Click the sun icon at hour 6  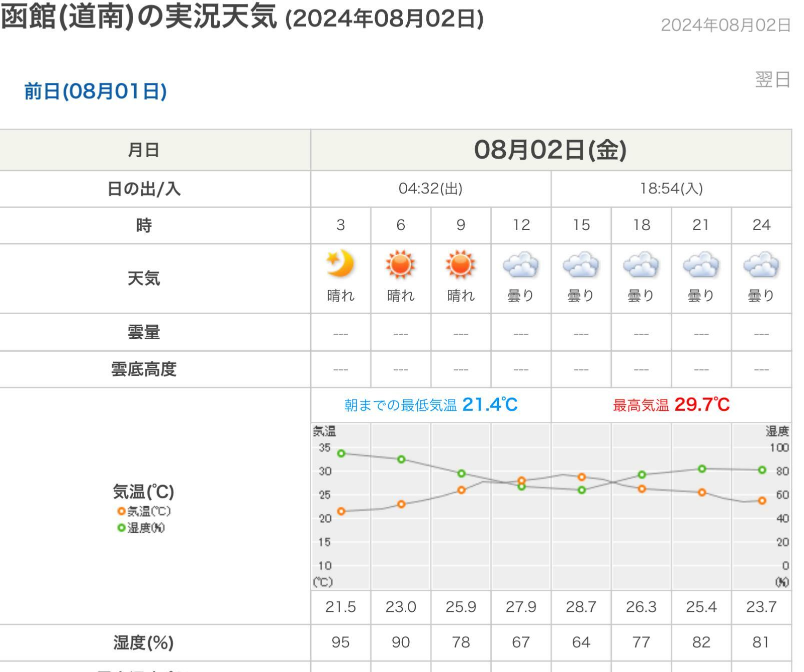[400, 264]
